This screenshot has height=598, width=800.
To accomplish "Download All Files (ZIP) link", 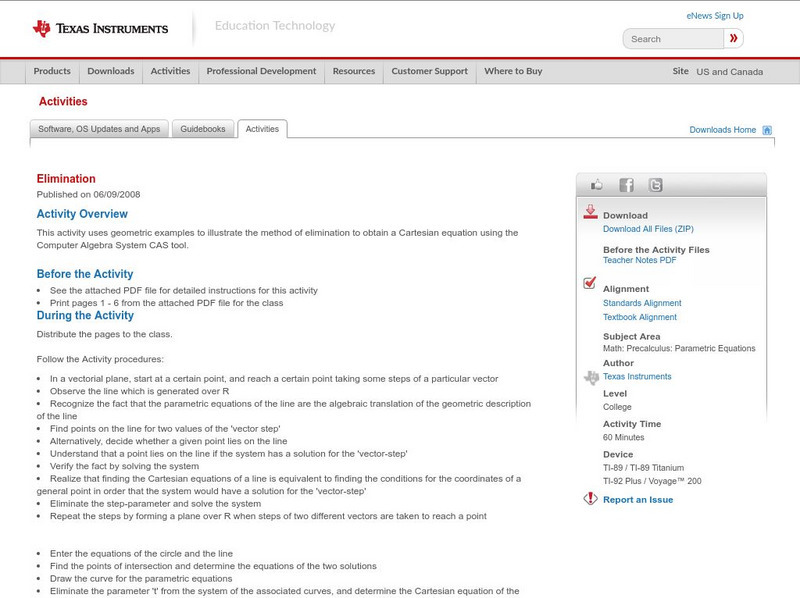I will tap(648, 229).
